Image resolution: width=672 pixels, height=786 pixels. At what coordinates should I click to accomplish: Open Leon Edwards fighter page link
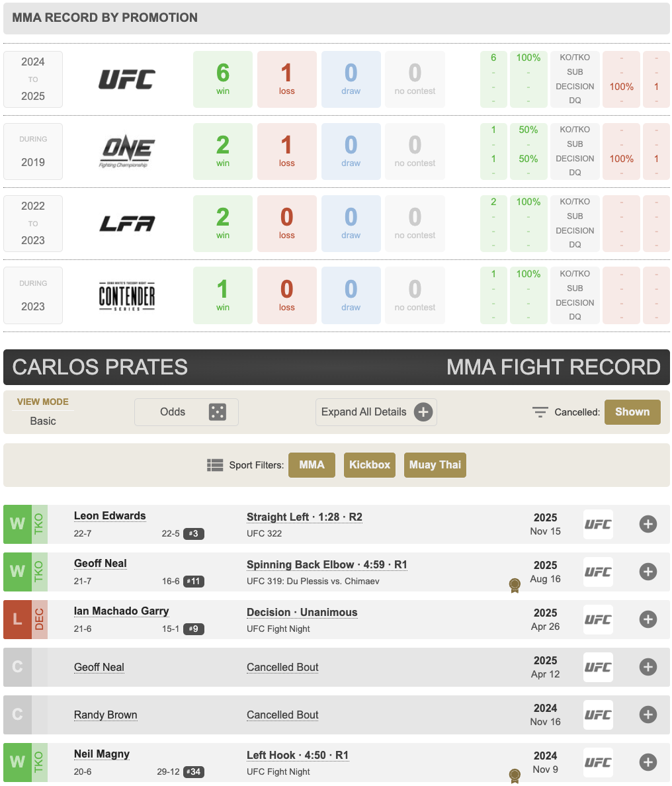[110, 516]
